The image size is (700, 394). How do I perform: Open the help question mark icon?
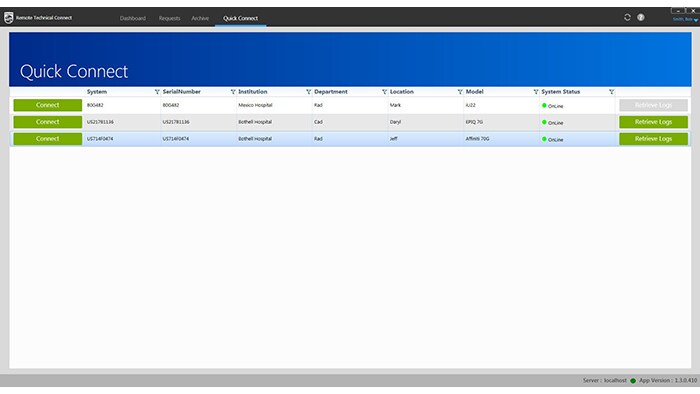click(641, 17)
